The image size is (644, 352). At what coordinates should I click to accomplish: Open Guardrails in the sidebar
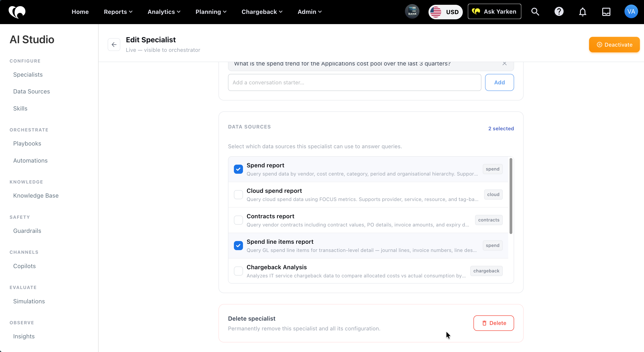pos(27,231)
